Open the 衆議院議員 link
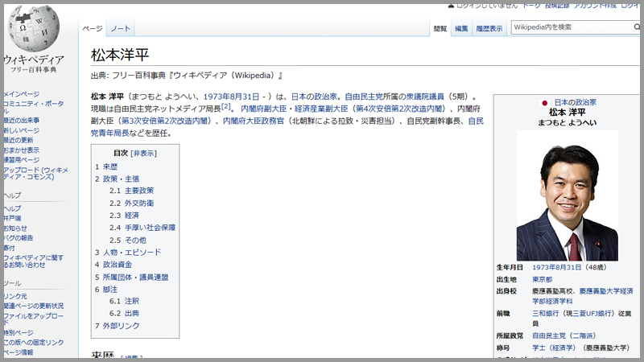Screen dimensions: 644x362 pos(425,97)
